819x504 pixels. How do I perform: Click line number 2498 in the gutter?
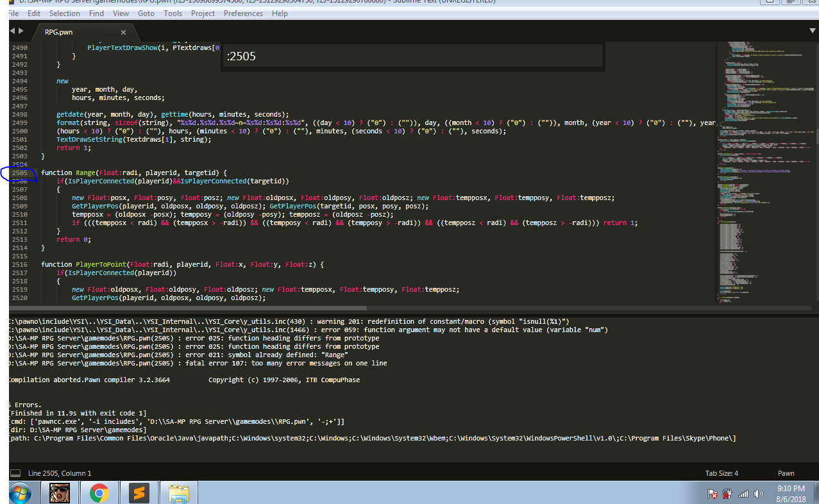pyautogui.click(x=20, y=114)
